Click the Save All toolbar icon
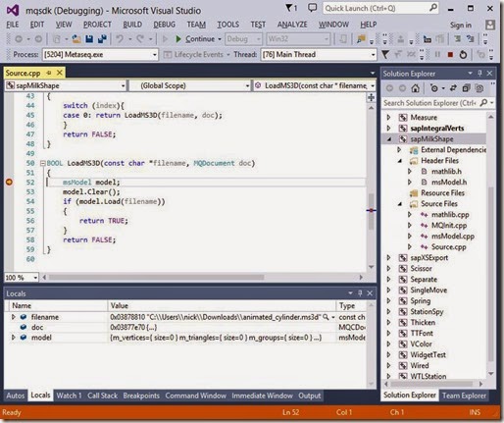The height and width of the screenshot is (423, 504). pyautogui.click(x=102, y=39)
